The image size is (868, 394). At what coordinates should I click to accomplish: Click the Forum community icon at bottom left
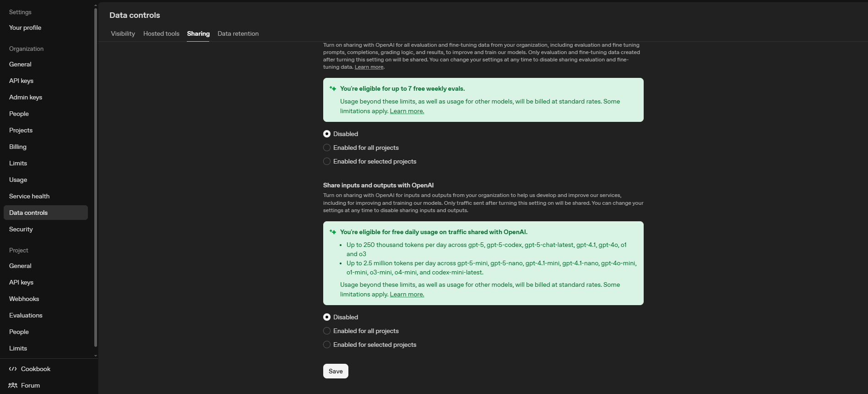pos(13,385)
